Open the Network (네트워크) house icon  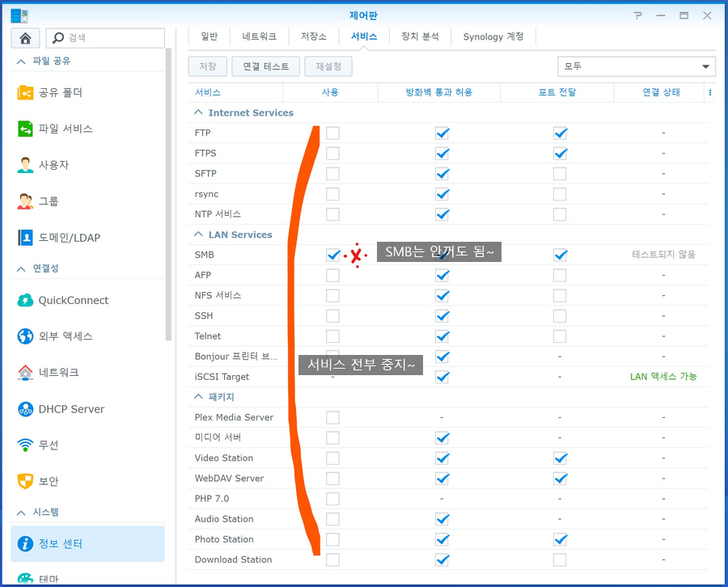tap(25, 372)
